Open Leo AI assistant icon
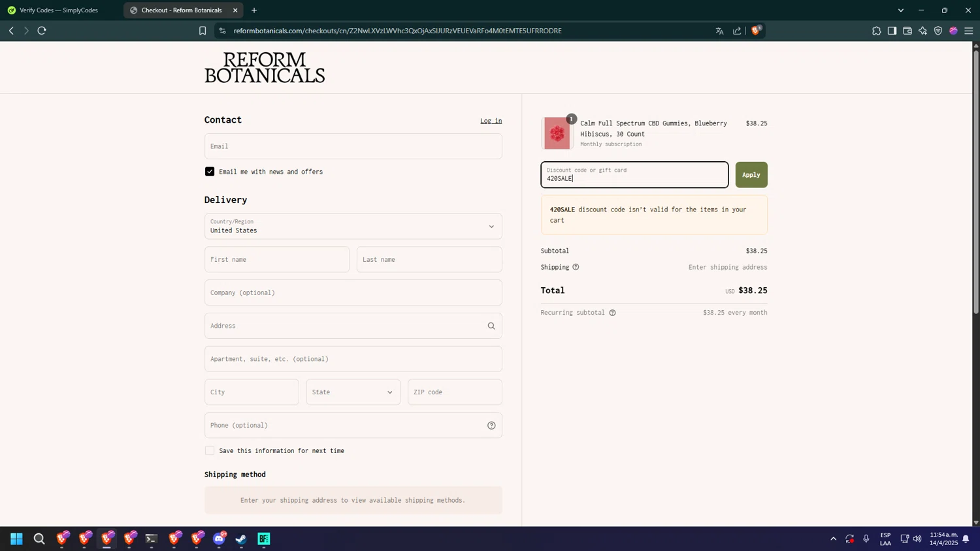 point(923,31)
